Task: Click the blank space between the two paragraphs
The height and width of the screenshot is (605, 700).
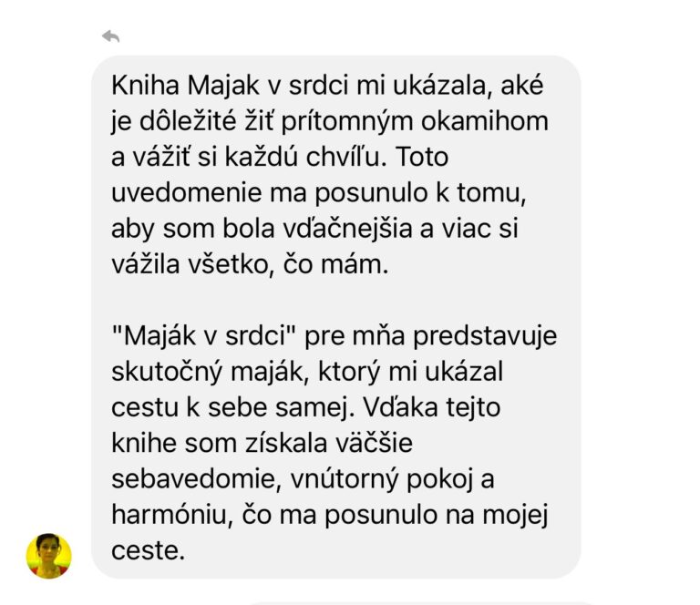Action: [335, 300]
